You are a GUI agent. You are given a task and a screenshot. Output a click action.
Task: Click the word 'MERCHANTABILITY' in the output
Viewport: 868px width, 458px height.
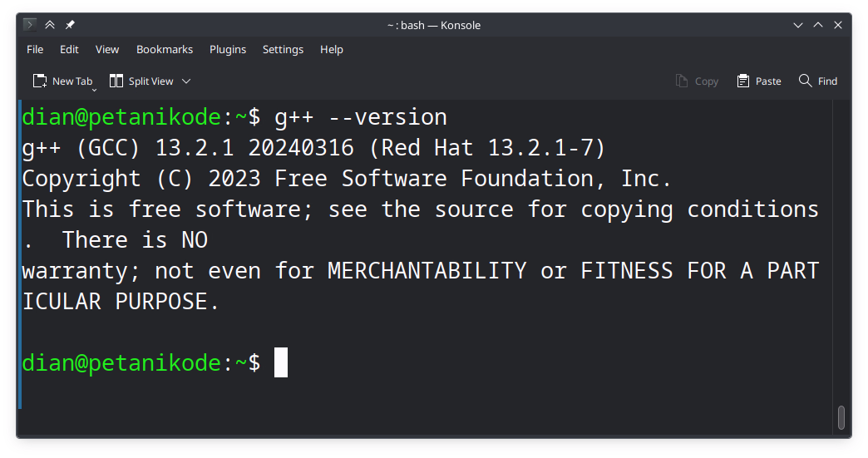point(427,270)
